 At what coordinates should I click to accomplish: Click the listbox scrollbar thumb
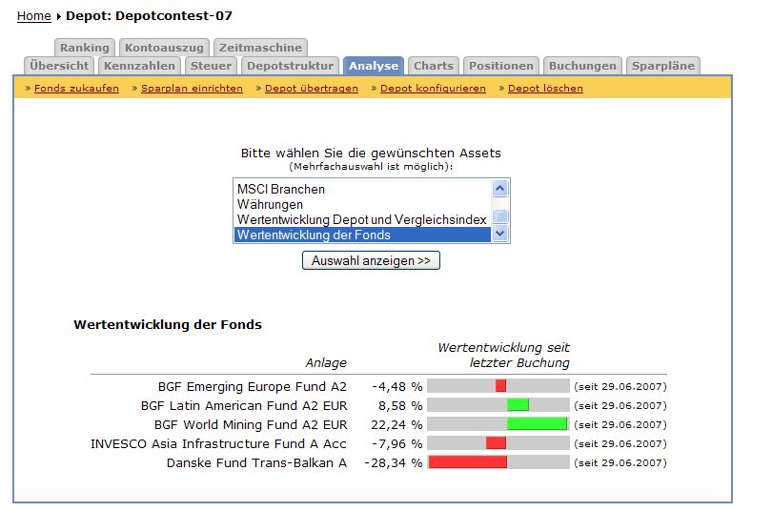pos(499,216)
